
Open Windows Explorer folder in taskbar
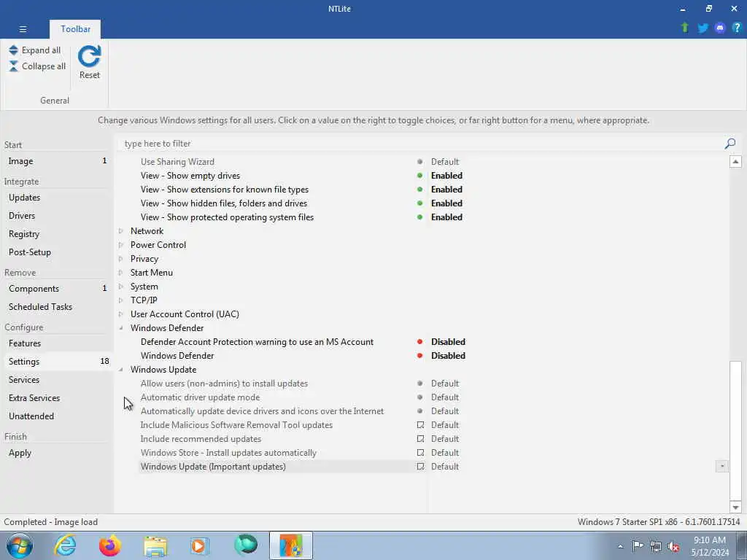coord(155,546)
